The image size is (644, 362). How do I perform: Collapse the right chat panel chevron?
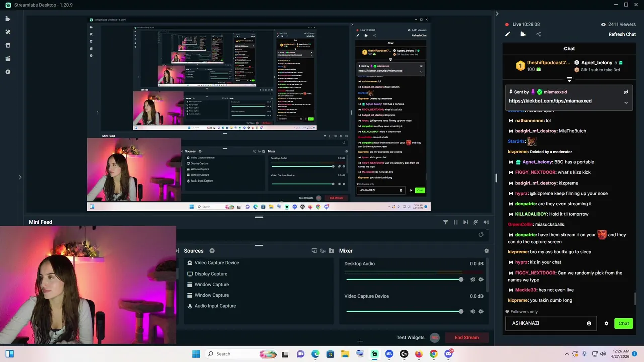click(x=497, y=14)
